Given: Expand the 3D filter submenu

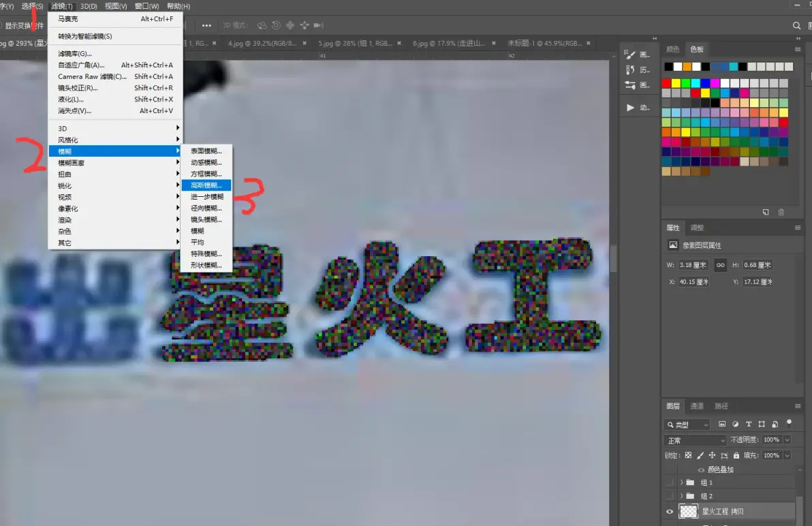Looking at the screenshot, I should [115, 128].
